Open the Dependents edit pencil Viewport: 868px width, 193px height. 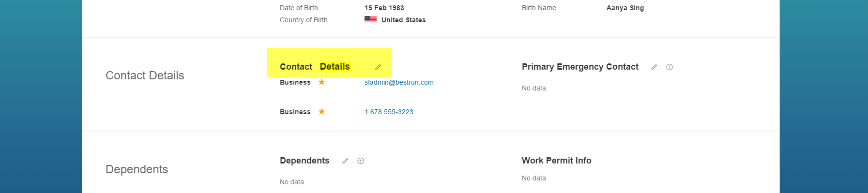pyautogui.click(x=345, y=161)
